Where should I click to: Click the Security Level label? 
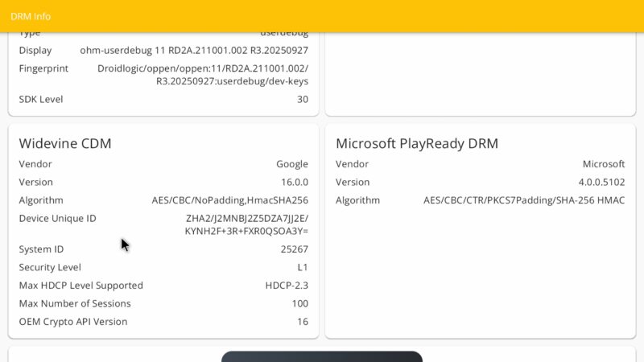pos(50,267)
